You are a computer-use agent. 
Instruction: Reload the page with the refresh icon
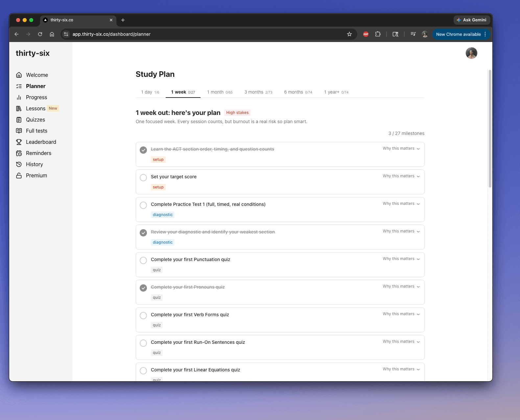(x=40, y=34)
